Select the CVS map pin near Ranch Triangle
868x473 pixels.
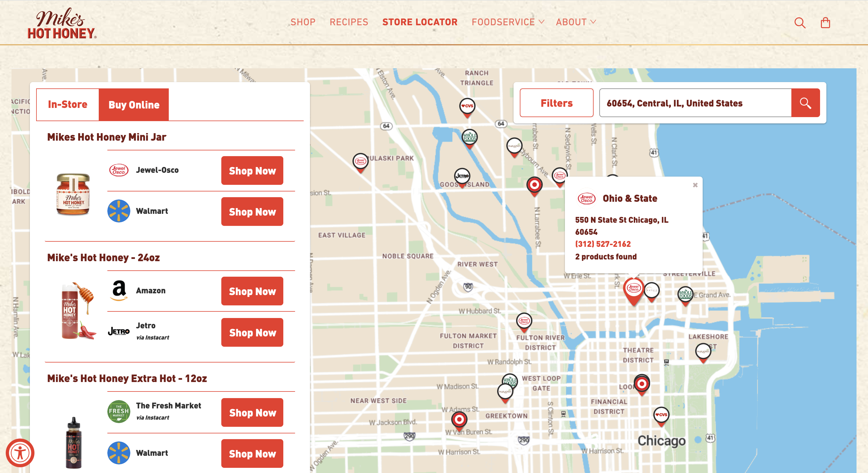click(467, 106)
